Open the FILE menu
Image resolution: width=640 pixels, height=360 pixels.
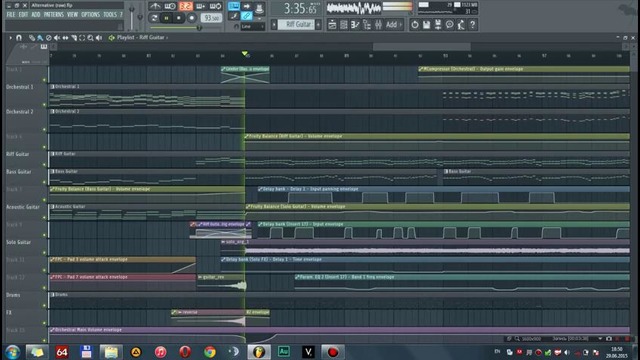11,15
